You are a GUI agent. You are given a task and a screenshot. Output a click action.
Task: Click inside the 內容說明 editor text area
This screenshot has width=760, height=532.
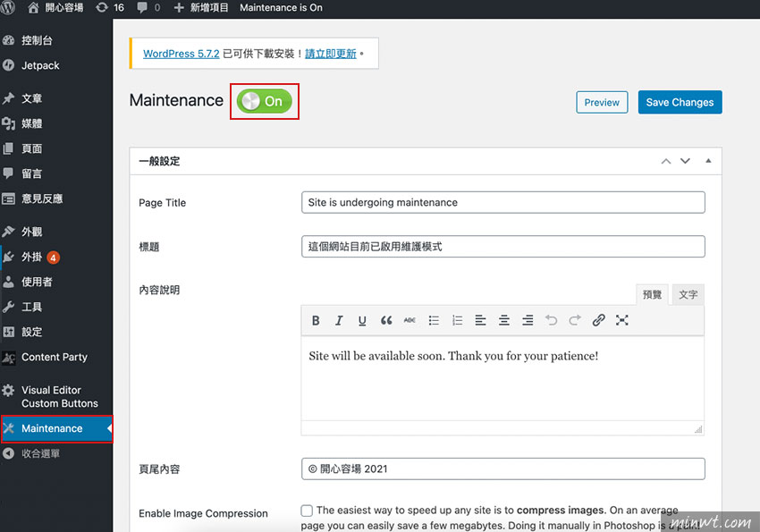point(502,378)
